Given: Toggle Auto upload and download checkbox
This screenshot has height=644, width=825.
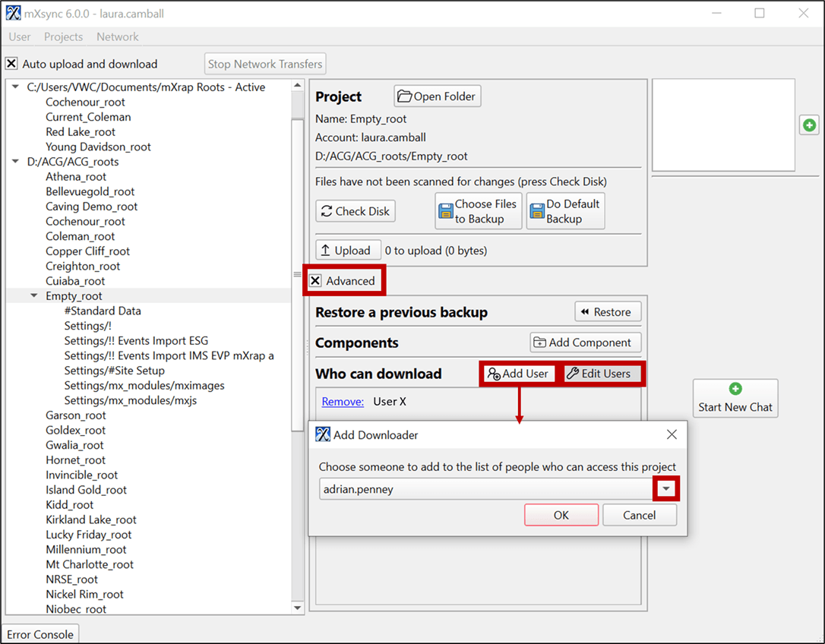Looking at the screenshot, I should [x=11, y=64].
